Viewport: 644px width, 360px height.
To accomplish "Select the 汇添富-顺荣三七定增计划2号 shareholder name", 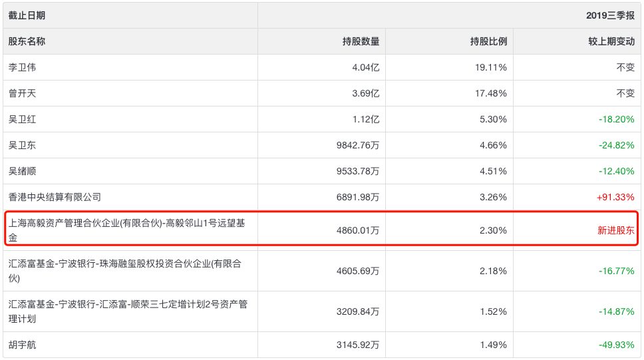I will (128, 311).
